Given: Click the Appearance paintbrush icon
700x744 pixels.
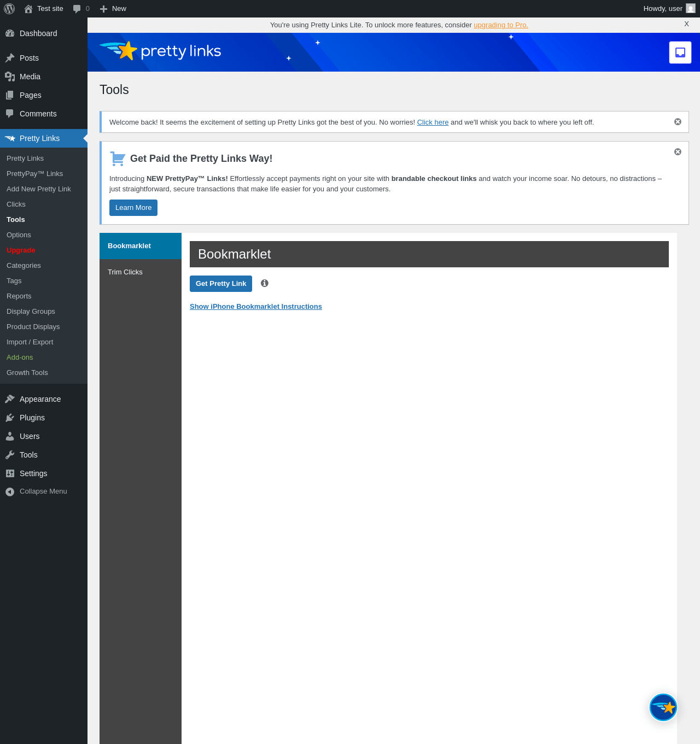Looking at the screenshot, I should tap(10, 399).
